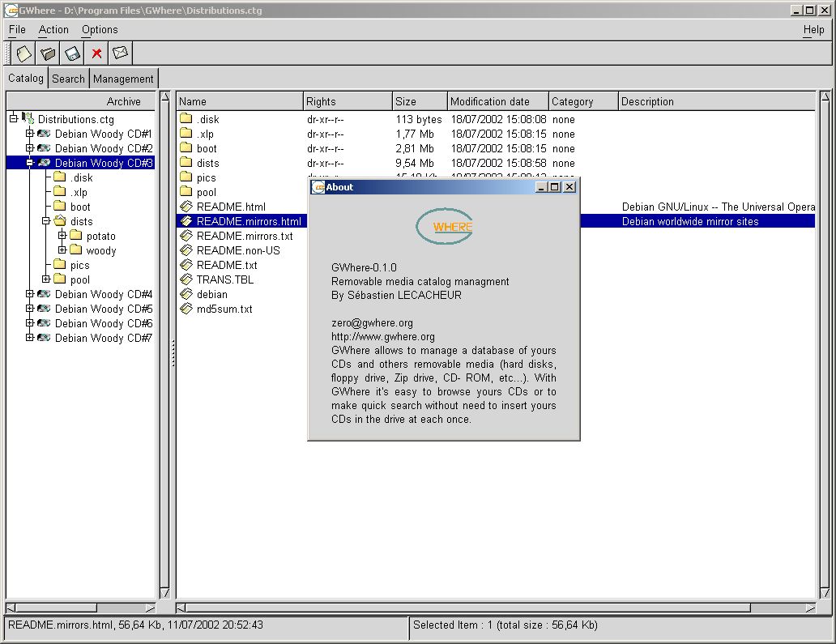Click the disc icon beside Debian Woody CD#4
836x644 pixels.
pos(45,294)
